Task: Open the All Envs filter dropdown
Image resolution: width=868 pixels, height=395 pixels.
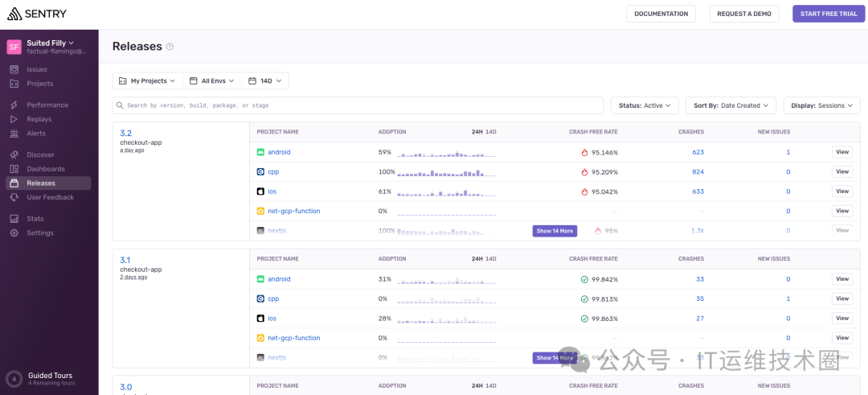Action: [212, 81]
